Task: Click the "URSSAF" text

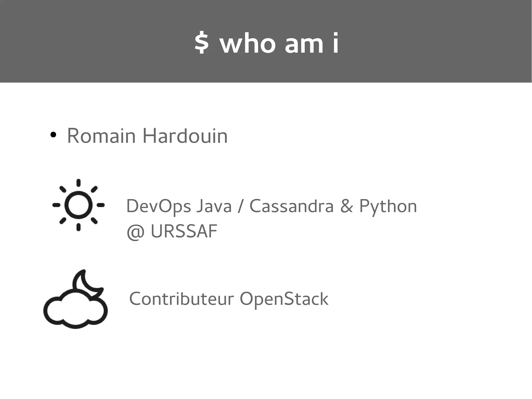Action: tap(184, 231)
